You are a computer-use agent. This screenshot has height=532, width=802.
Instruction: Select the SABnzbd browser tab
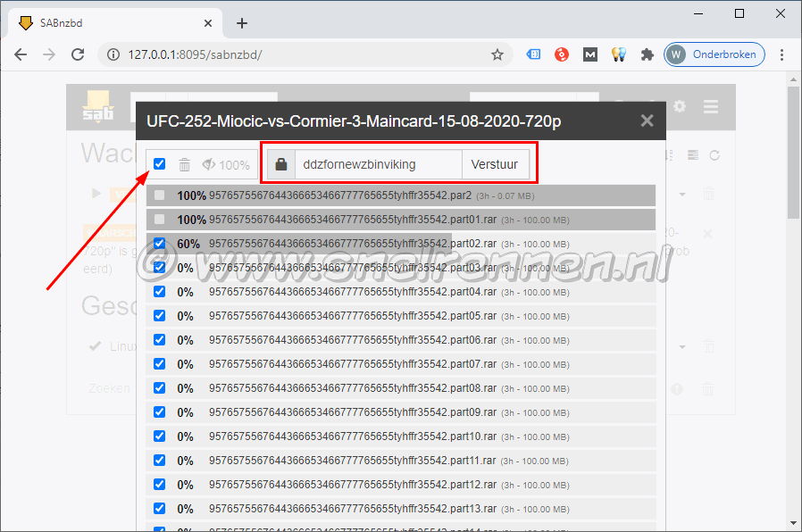(115, 23)
